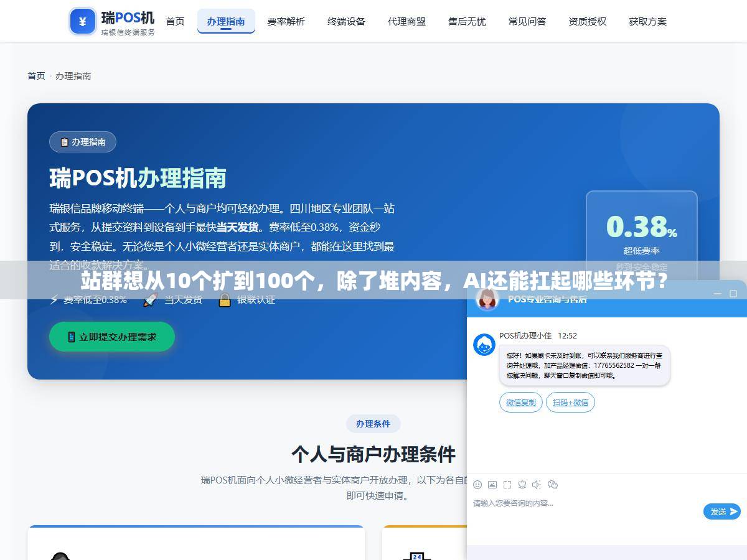Click the 首页 breadcrumb link
This screenshot has height=560, width=747.
(36, 76)
